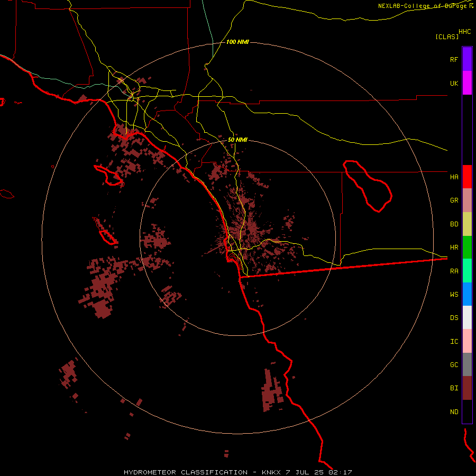This screenshot has width=476, height=476.
Task: Click the red HA legend swatch
Action: click(467, 177)
